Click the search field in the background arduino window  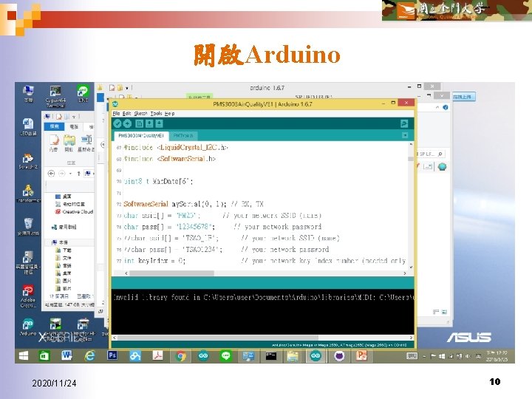(430, 154)
